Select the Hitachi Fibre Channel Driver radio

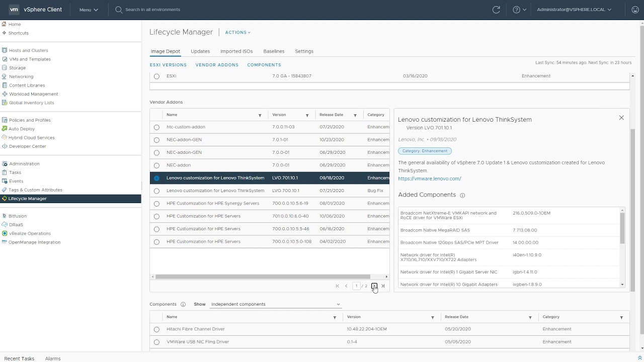(x=156, y=329)
